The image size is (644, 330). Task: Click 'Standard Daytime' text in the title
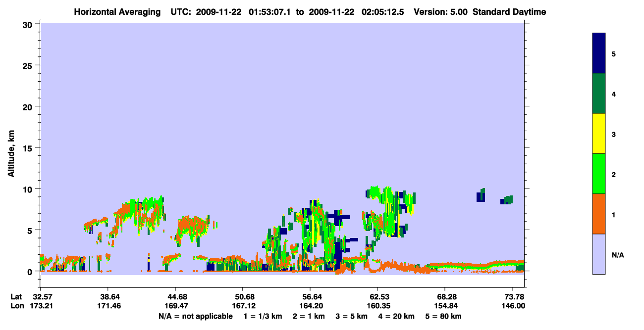[x=509, y=12]
